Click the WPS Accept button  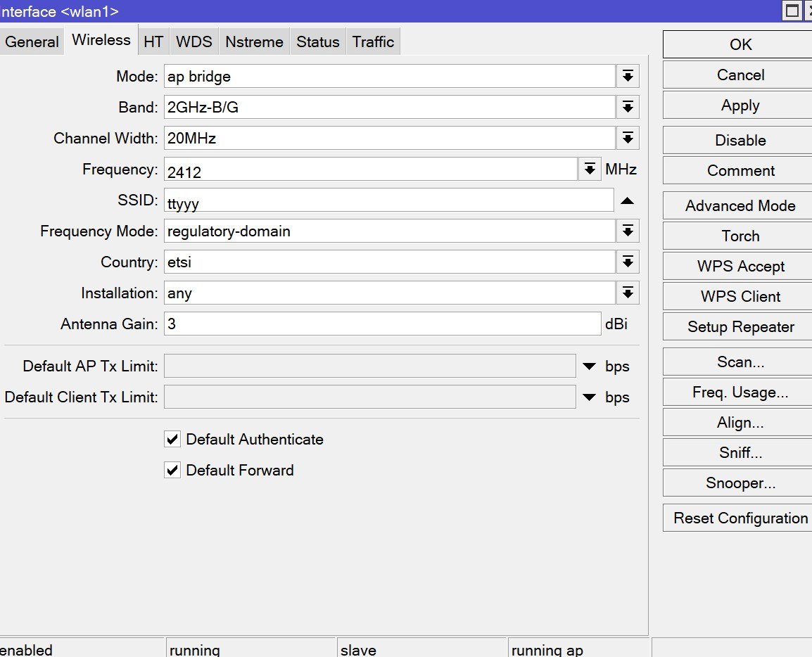click(x=740, y=266)
